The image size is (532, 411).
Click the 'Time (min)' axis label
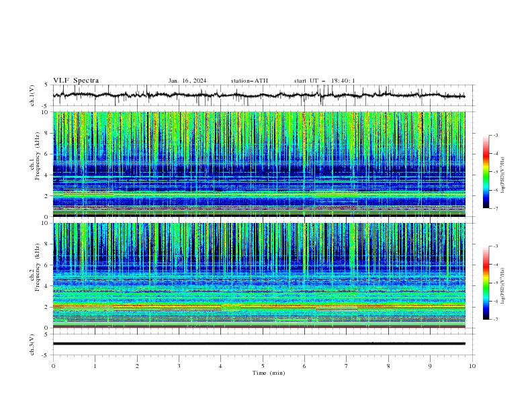[269, 373]
